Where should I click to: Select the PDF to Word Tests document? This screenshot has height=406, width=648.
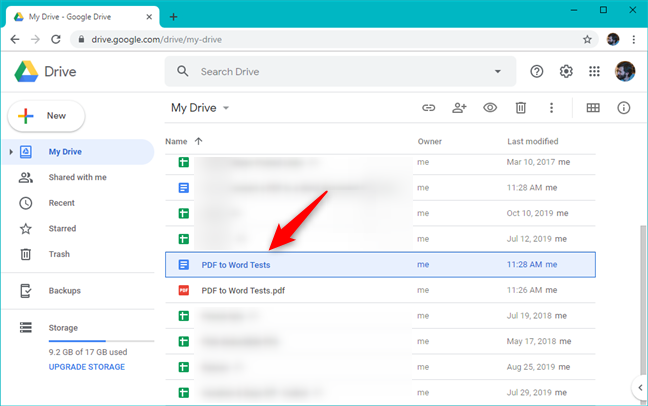(380, 265)
